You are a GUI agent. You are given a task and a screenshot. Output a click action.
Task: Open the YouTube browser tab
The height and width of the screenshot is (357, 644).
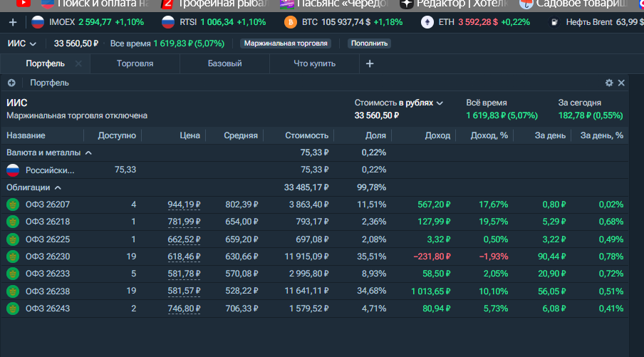(23, 4)
